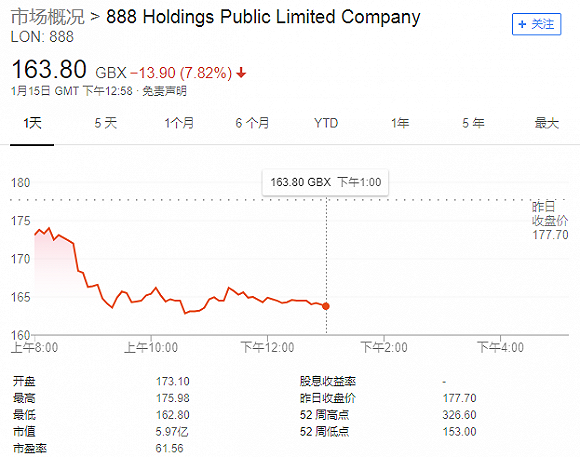Click the red down arrow price indicator
Screen dimensions: 580x457
click(241, 73)
